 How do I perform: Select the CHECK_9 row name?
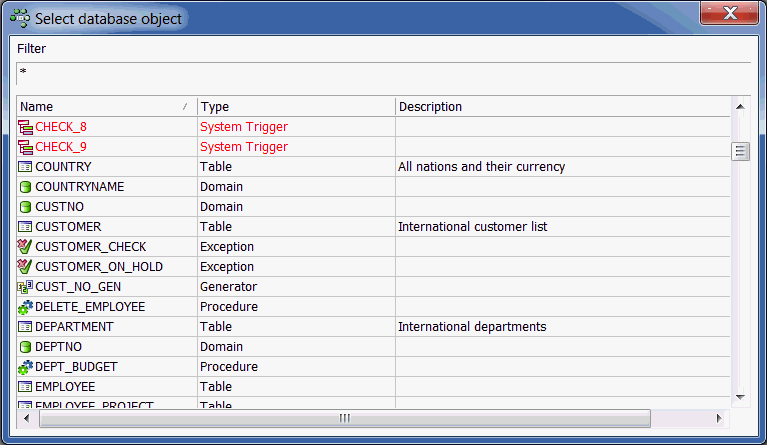[x=61, y=147]
